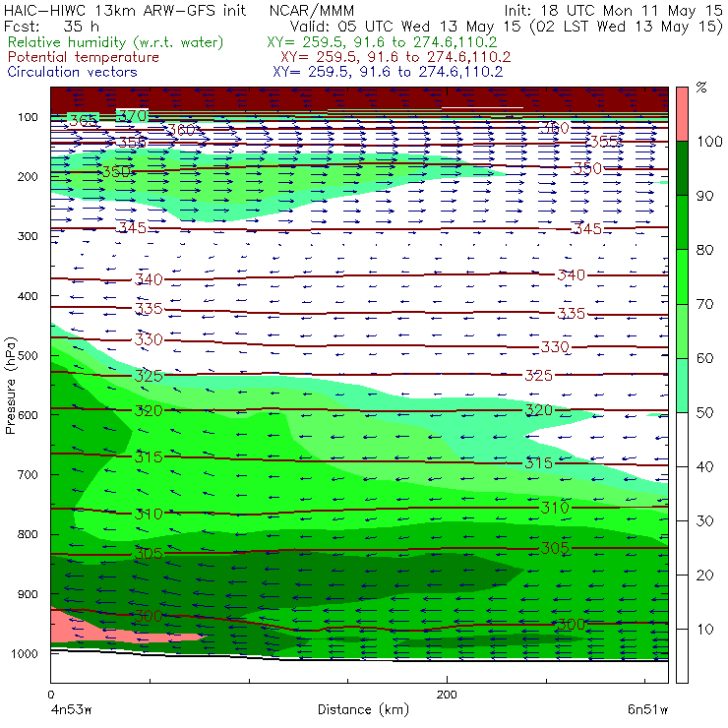Click the 'HAIC-HIWC 13km ARW-GFS init' title
728x728 pixels.
coord(124,10)
